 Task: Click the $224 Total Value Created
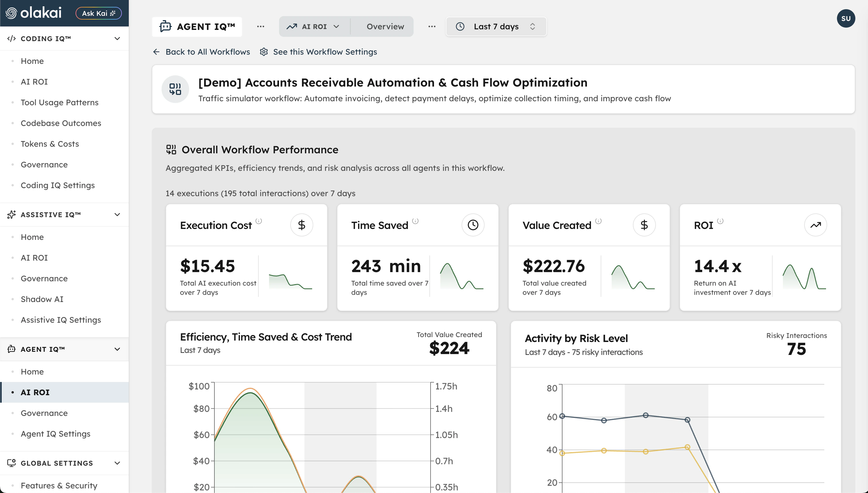[449, 348]
